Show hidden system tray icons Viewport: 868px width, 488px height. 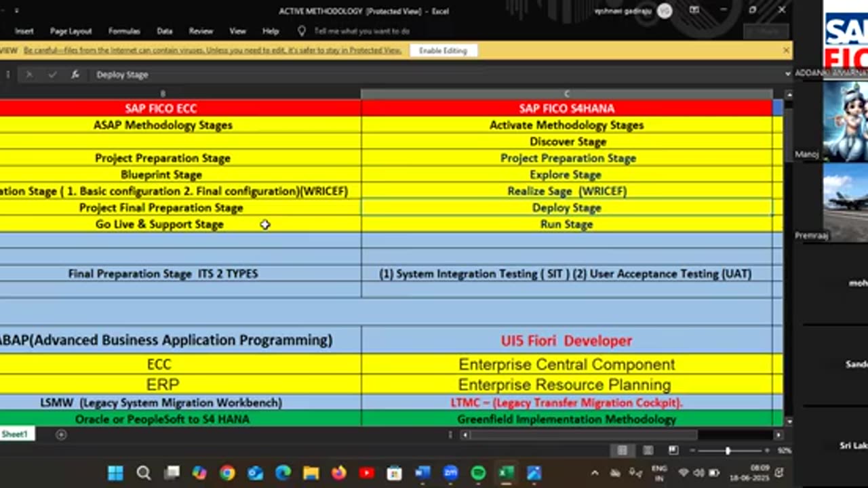pos(595,472)
